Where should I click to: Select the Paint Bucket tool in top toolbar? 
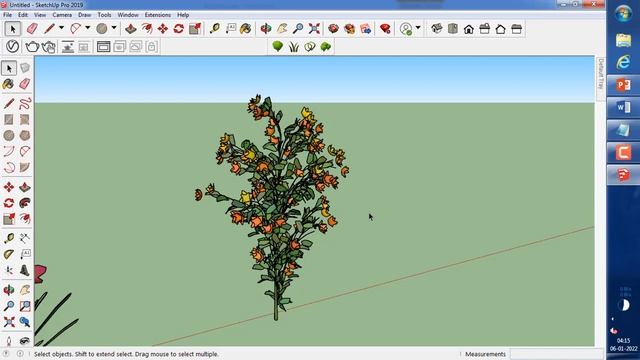tap(246, 29)
